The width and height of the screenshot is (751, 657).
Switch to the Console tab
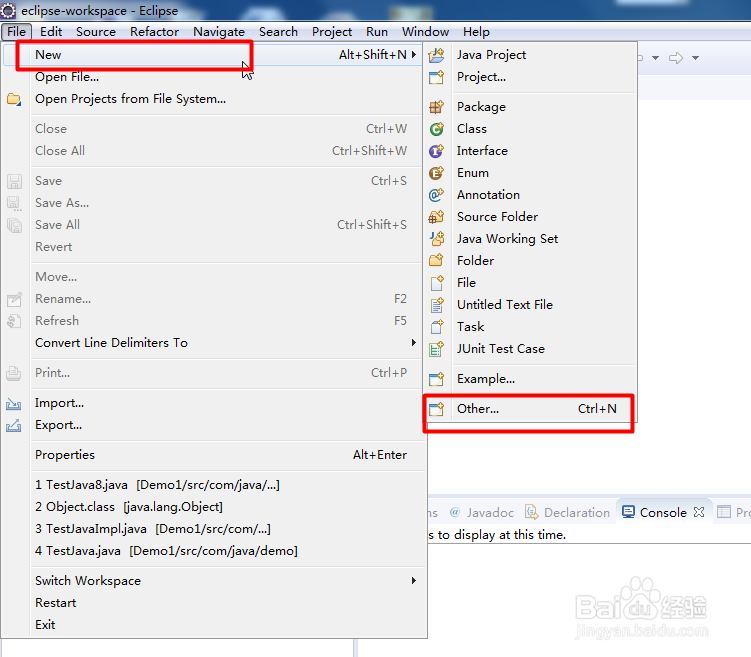click(x=663, y=512)
